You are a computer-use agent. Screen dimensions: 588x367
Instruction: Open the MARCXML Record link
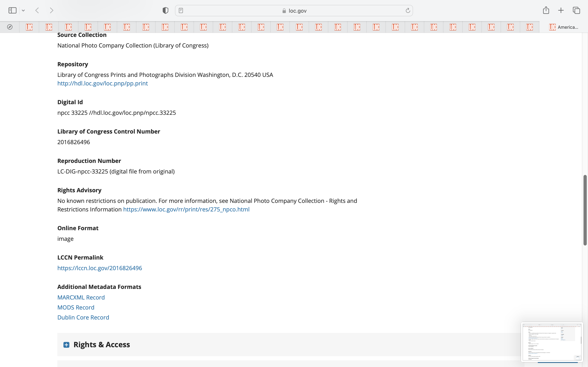pyautogui.click(x=81, y=297)
